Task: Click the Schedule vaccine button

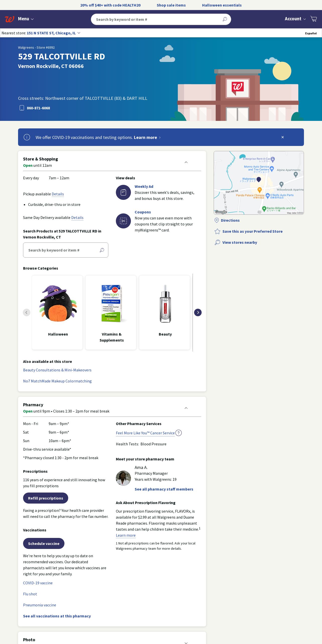Action: 44,543
